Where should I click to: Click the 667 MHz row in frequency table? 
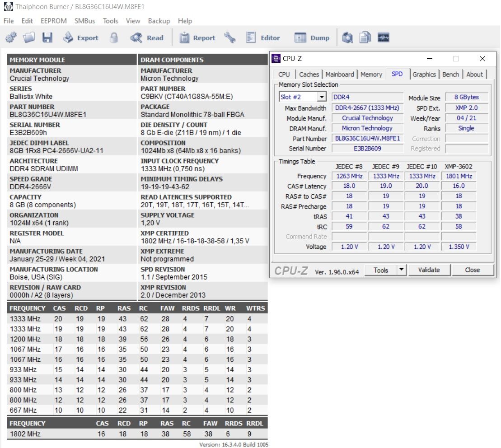coord(137,410)
